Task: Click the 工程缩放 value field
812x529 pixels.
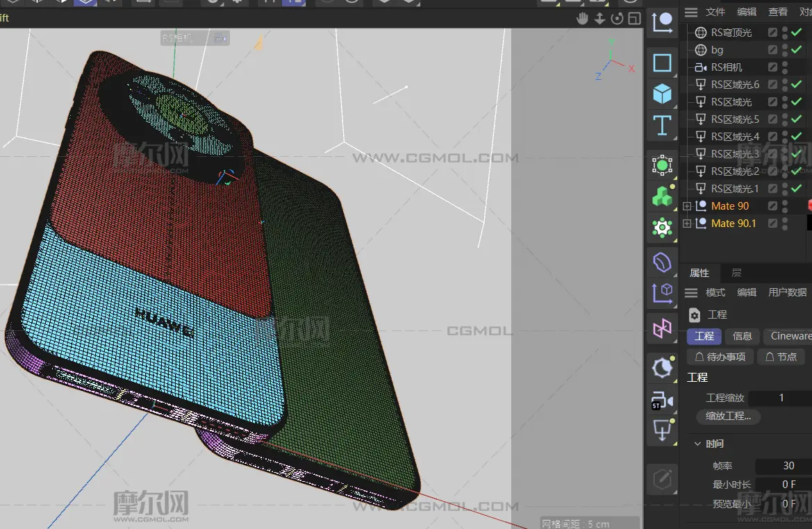Action: (x=781, y=398)
